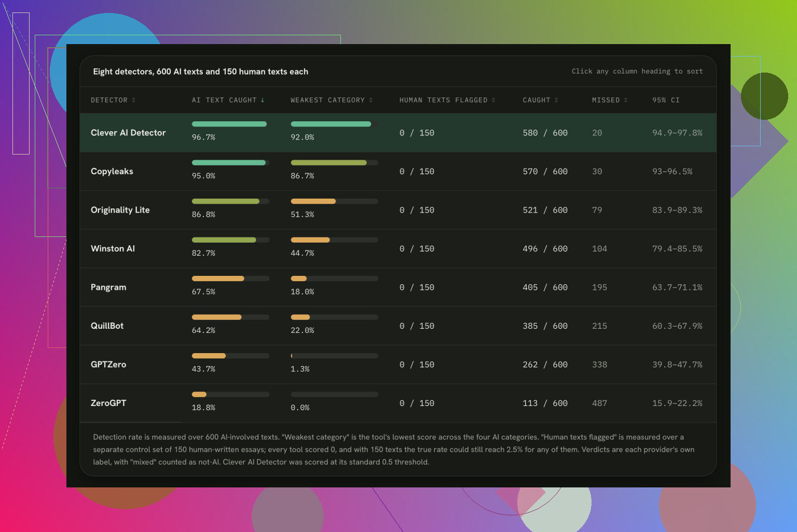This screenshot has height=532, width=797.
Task: Click sort arrows beside WEAKEST CATEGORY
Action: click(370, 100)
